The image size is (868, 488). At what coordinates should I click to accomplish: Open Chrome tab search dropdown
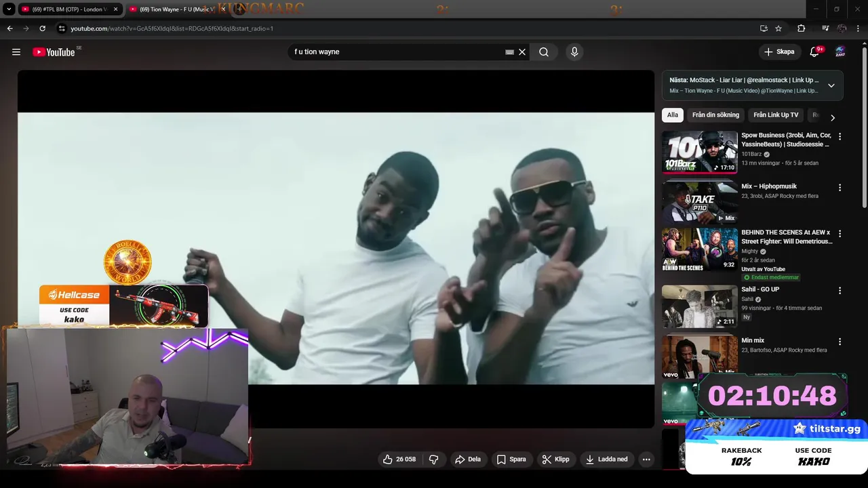click(8, 9)
